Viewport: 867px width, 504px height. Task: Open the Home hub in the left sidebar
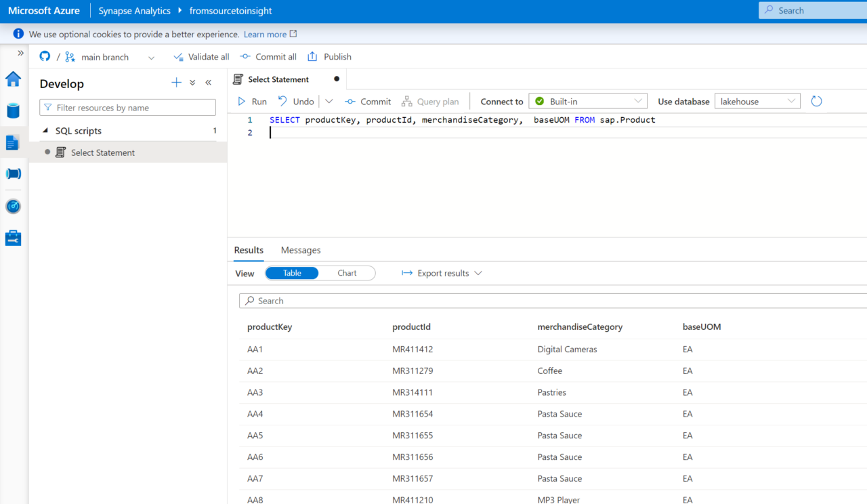tap(13, 79)
